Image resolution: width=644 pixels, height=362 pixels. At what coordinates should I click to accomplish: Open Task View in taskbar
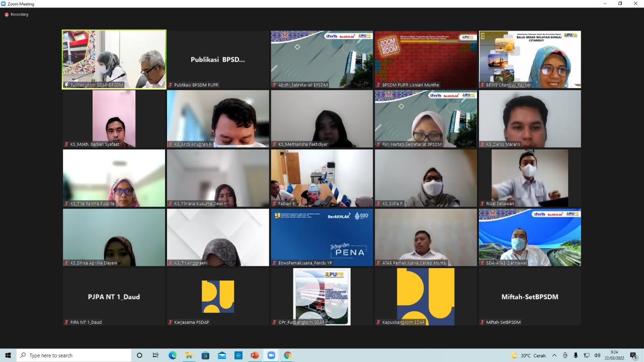[155, 355]
